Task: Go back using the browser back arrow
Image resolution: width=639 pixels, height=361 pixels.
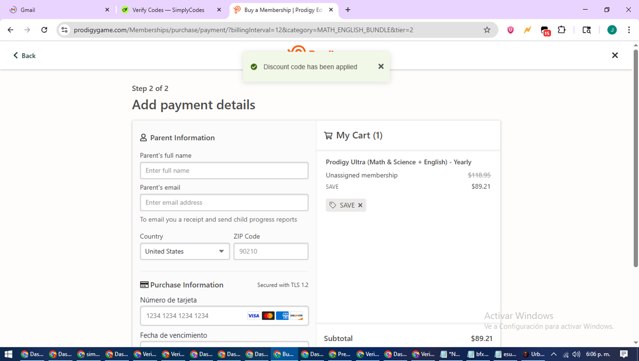Action: 11,30
